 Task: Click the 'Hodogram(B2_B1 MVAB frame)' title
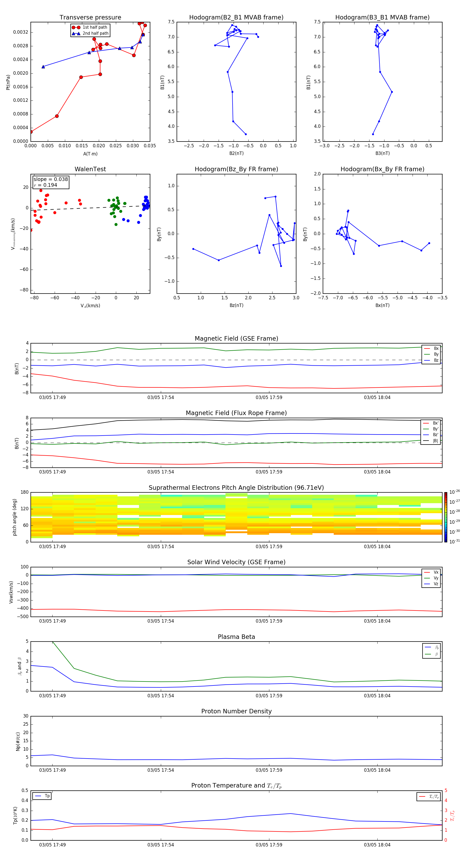(236, 18)
